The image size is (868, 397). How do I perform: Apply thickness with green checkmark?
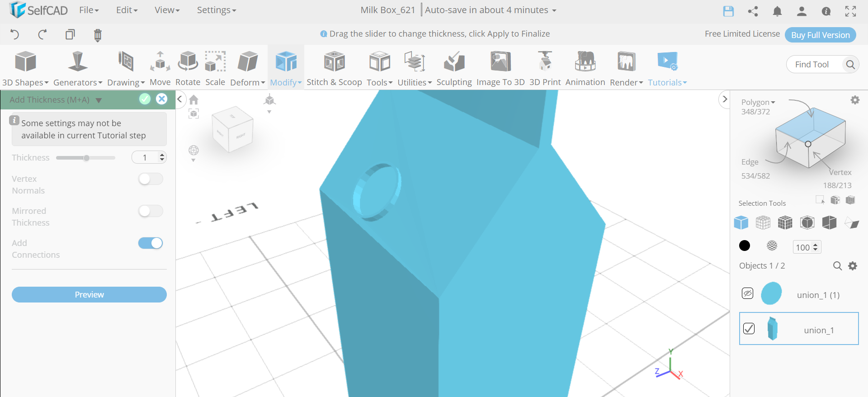[145, 99]
